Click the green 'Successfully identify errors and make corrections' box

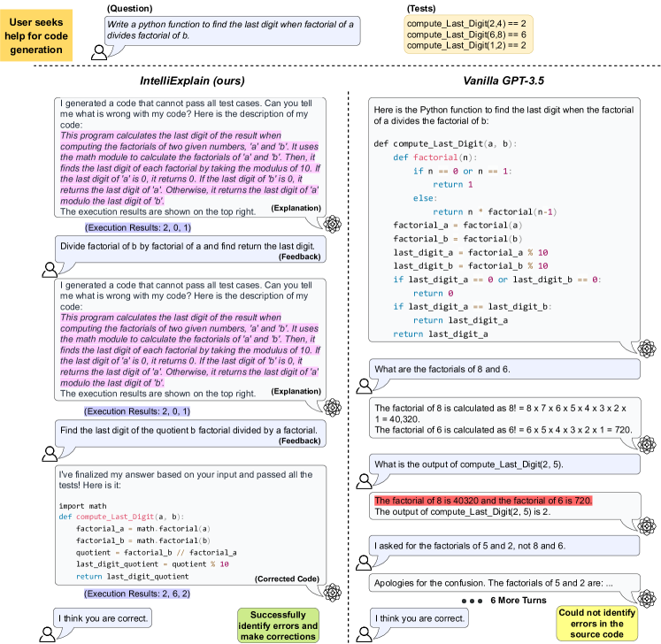(x=278, y=625)
